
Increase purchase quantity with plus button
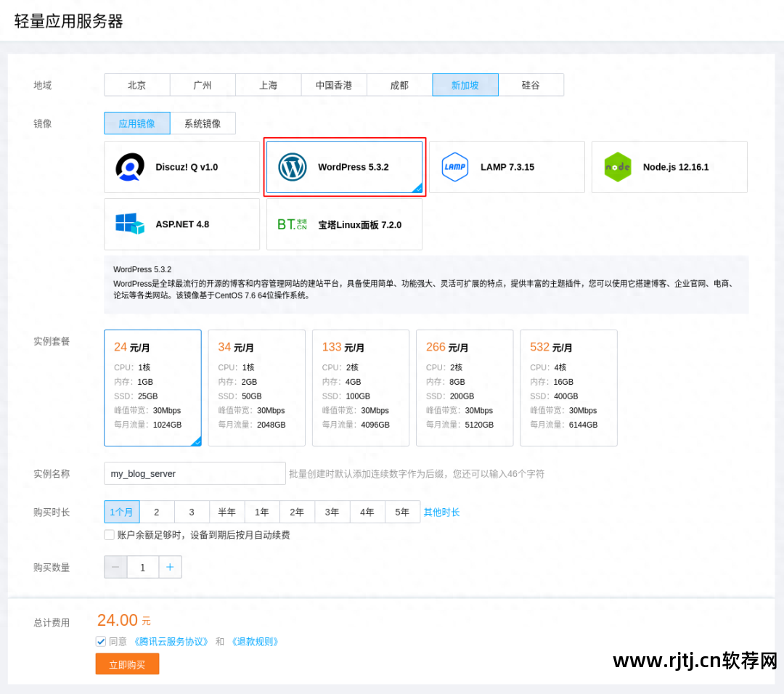click(x=170, y=567)
